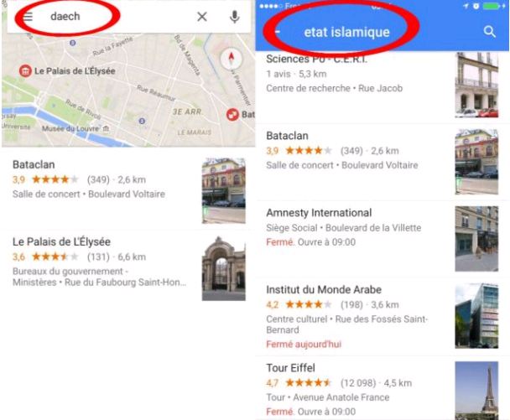Click '1 avis · 5,3 km' text
Image resolution: width=510 pixels, height=420 pixels.
click(x=296, y=74)
